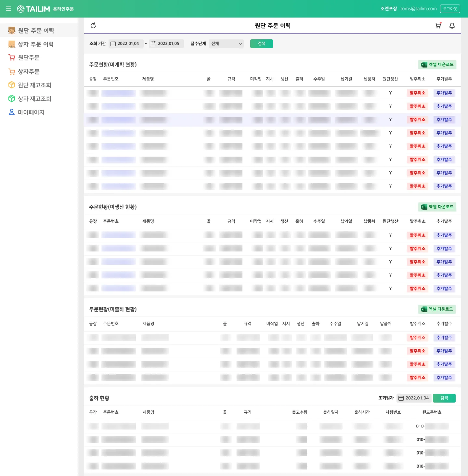
Task: Select the start date field 2022.01.04 in 조회 기간
Action: tap(126, 44)
